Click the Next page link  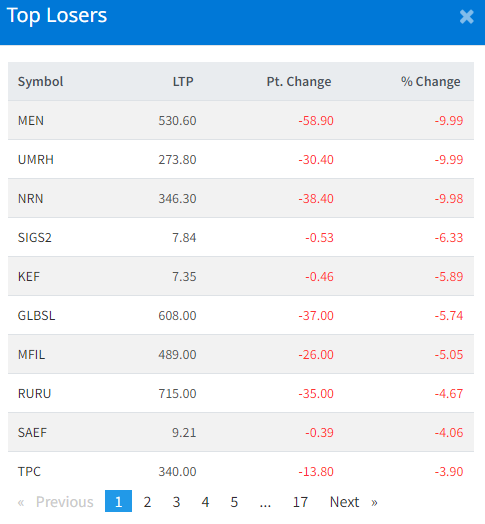tap(353, 502)
